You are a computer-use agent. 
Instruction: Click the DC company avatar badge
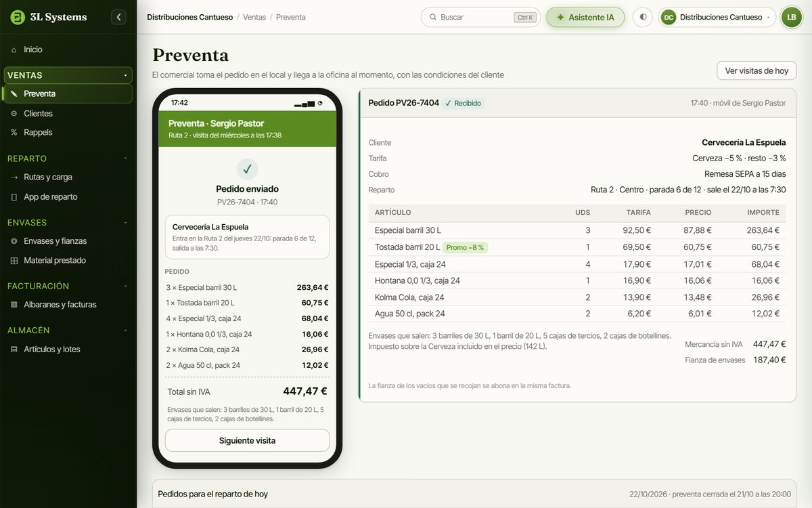coord(669,17)
